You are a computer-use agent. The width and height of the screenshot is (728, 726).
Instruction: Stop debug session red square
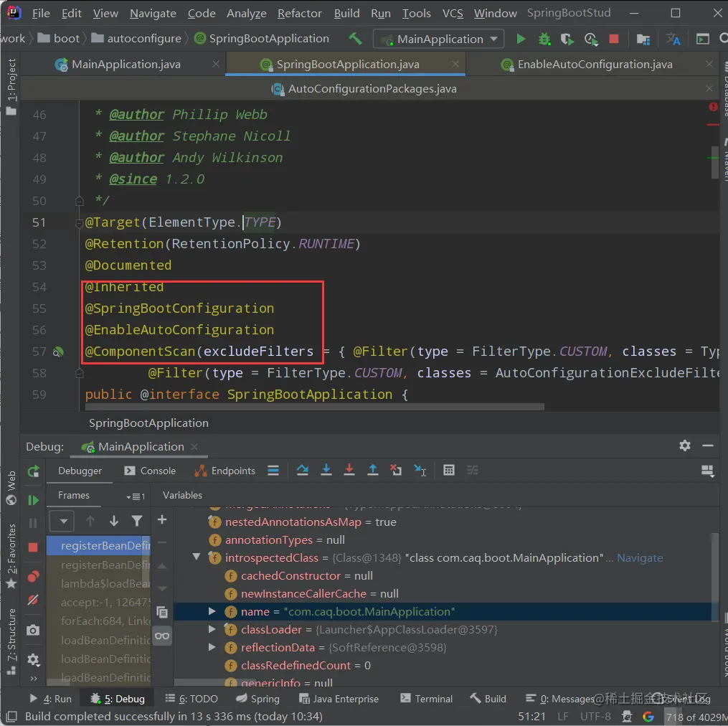click(33, 547)
